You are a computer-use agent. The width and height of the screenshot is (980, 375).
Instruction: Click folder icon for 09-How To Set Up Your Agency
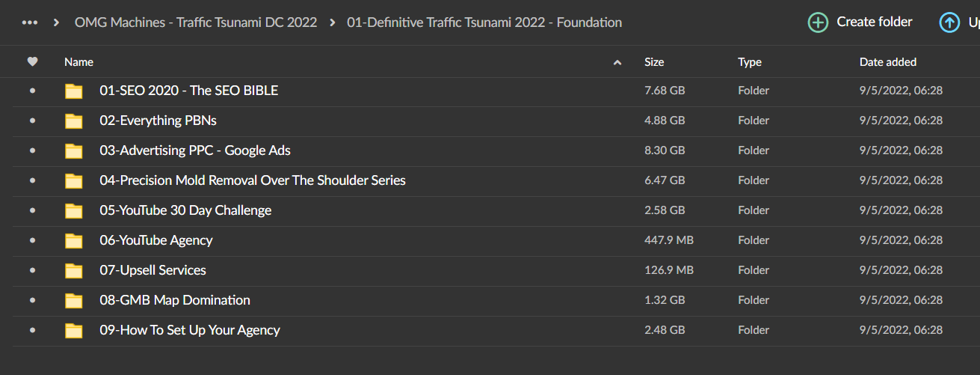[x=73, y=330]
